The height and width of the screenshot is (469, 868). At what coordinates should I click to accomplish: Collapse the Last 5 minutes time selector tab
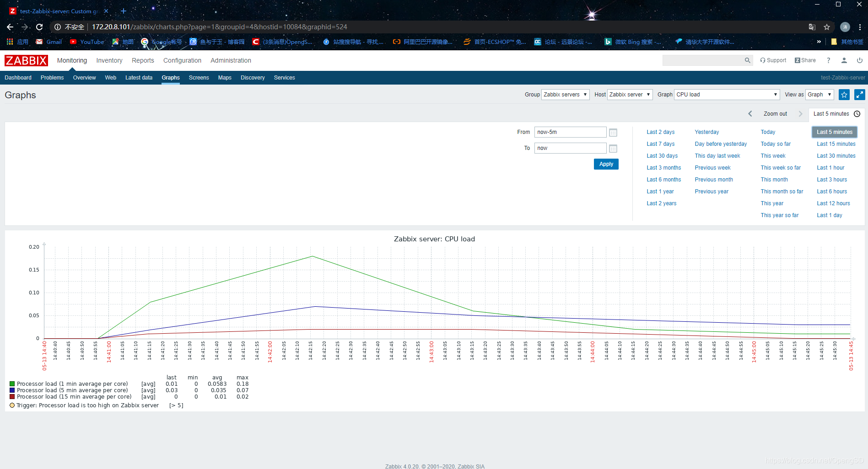point(836,114)
